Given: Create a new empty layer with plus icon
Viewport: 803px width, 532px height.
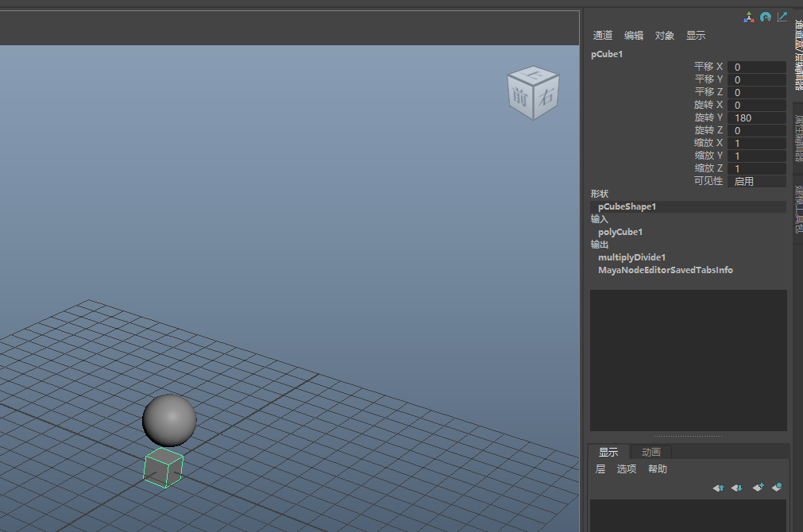Looking at the screenshot, I should [x=758, y=487].
